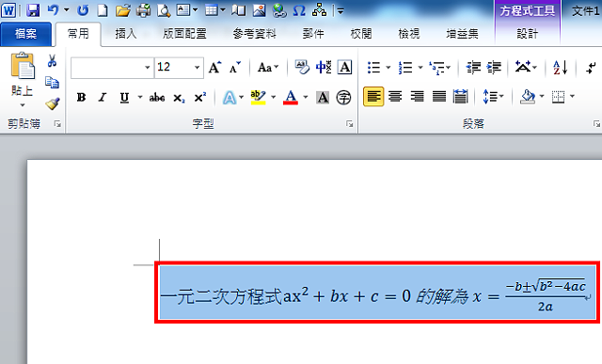Toggle Italic formatting
This screenshot has width=602, height=364.
click(x=102, y=98)
